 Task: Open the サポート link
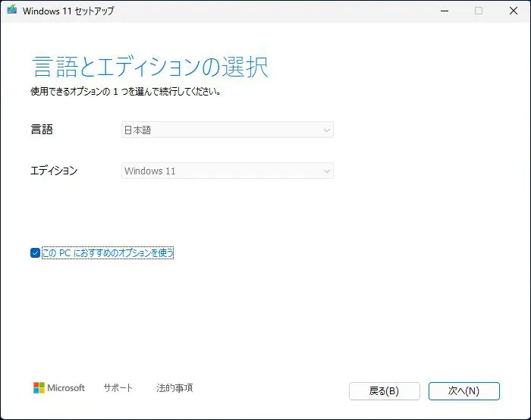pos(118,388)
